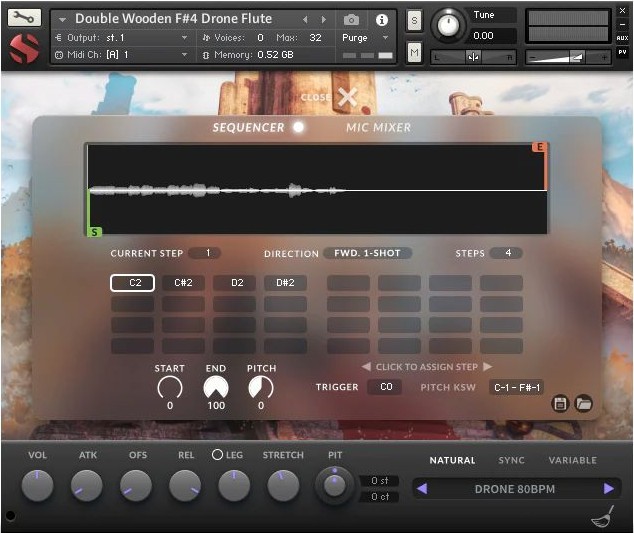Open the wrench instrument edit mode
Screen dimensions: 634x533
click(x=24, y=17)
